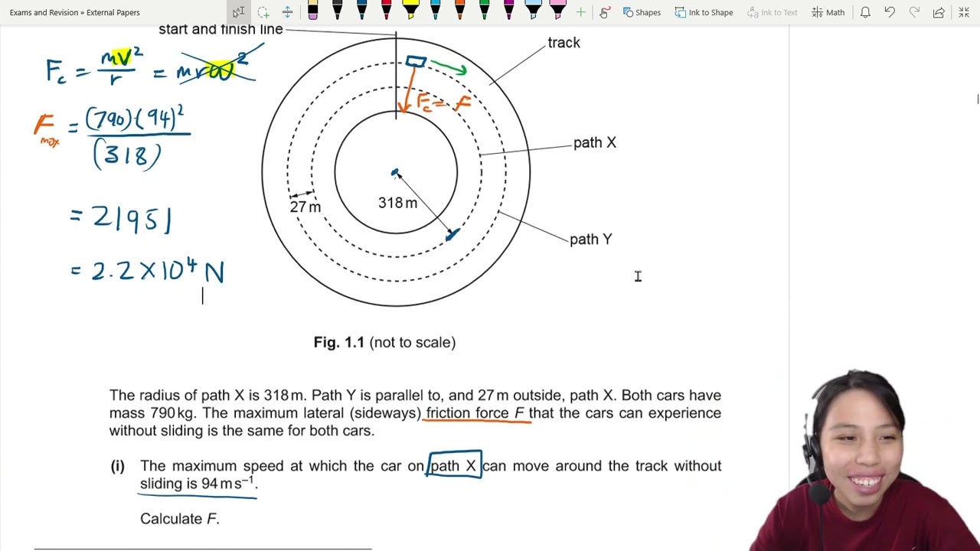980x551 pixels.
Task: Select the text cursor selection tool
Action: 238,12
